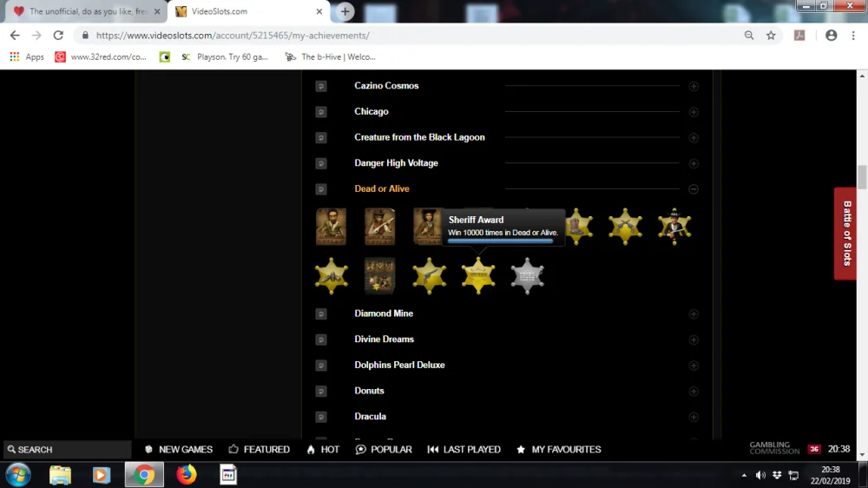Click the Dolphins Pearl Deluxe row icon
Image resolution: width=868 pixels, height=488 pixels.
pos(321,365)
